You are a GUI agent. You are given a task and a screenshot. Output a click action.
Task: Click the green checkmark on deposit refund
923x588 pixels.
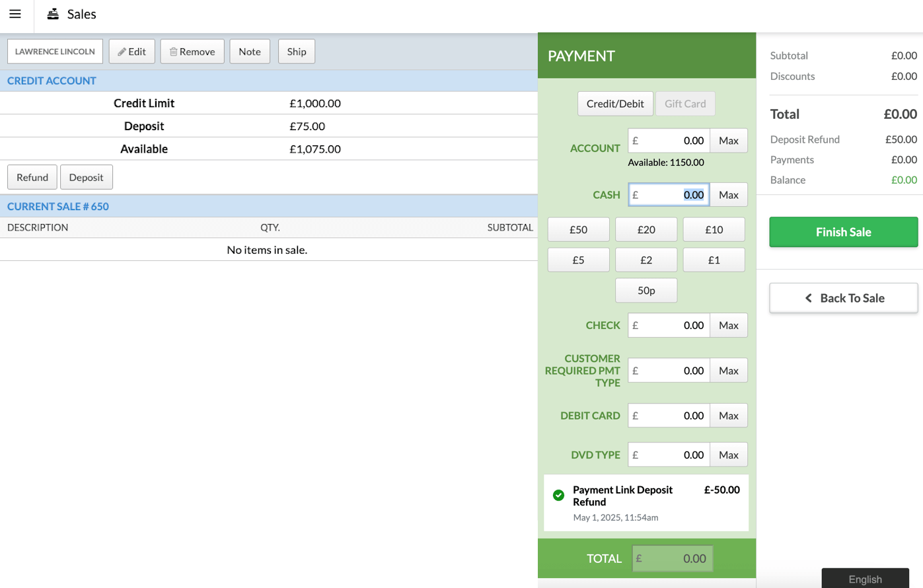(x=558, y=495)
